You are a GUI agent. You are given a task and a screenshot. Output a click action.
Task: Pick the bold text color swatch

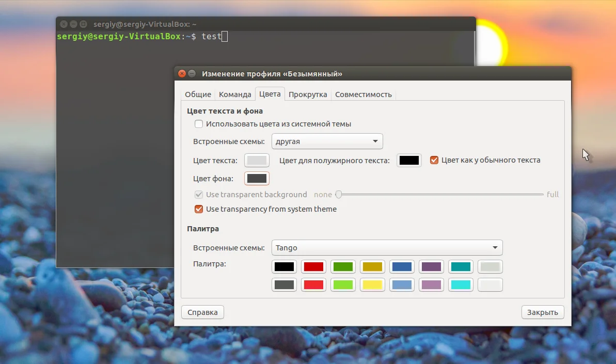[x=409, y=160]
